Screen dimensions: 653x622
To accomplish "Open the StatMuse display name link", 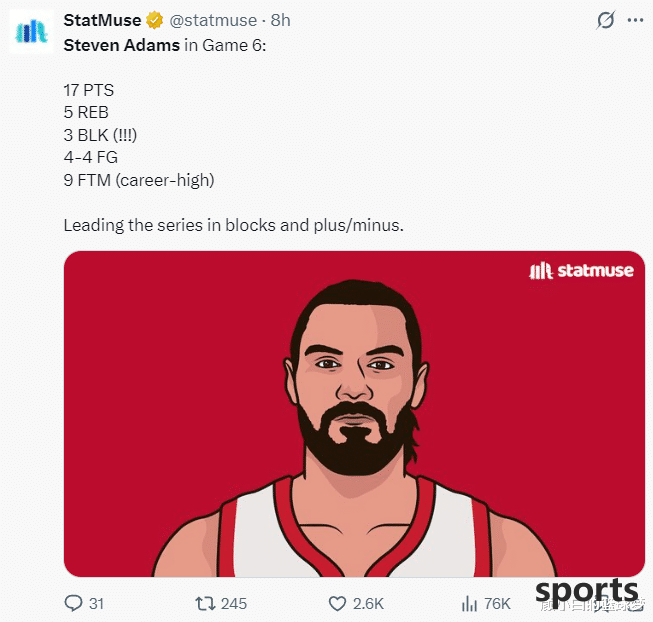I will [102, 20].
